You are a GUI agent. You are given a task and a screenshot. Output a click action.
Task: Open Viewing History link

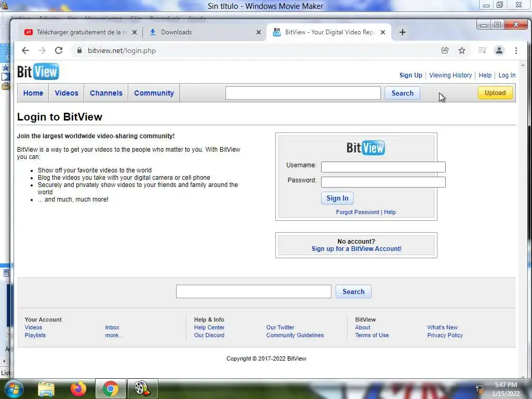450,75
